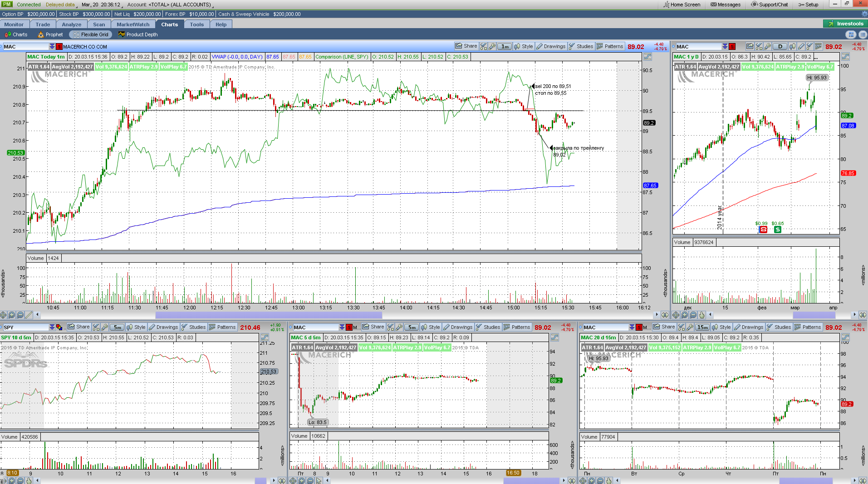
Task: Toggle chart scale mode on SPY chart
Action: [265, 337]
